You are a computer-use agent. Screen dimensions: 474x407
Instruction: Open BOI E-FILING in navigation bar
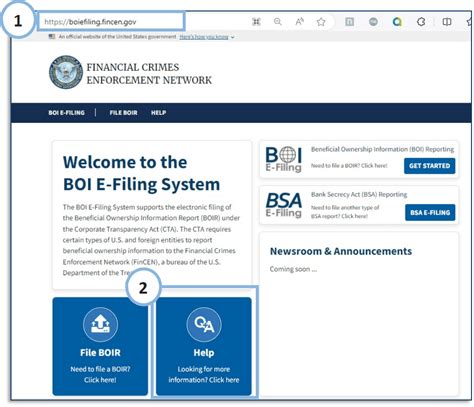[x=66, y=113]
